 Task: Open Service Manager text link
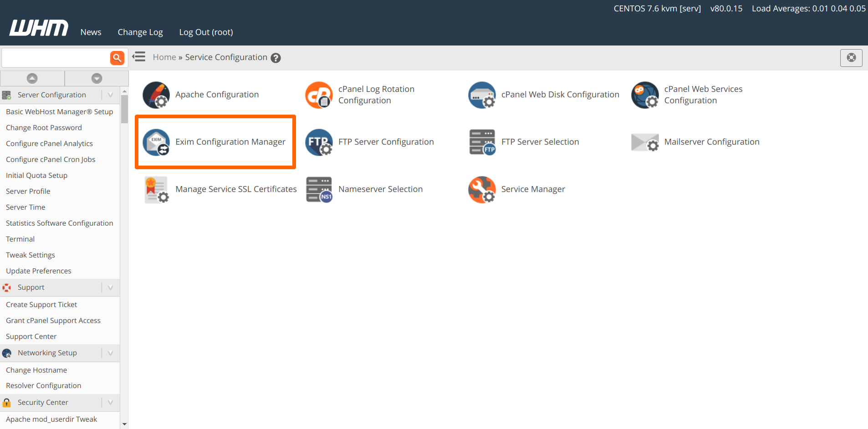coord(533,189)
